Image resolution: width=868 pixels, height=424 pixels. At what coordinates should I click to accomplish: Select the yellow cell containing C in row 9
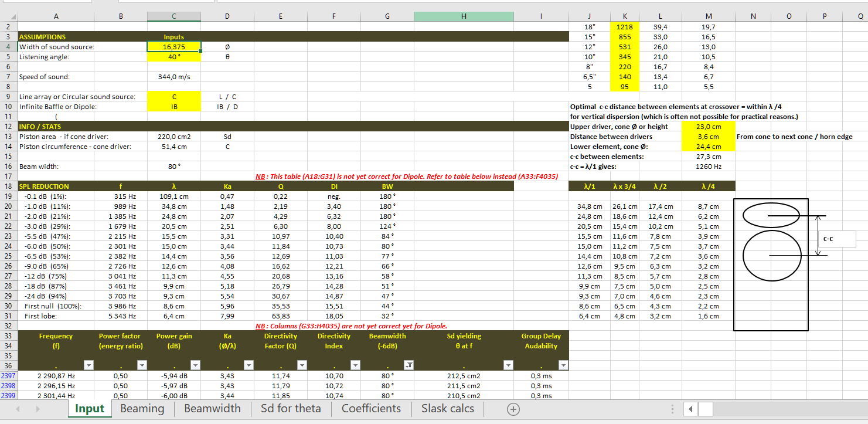pos(173,97)
